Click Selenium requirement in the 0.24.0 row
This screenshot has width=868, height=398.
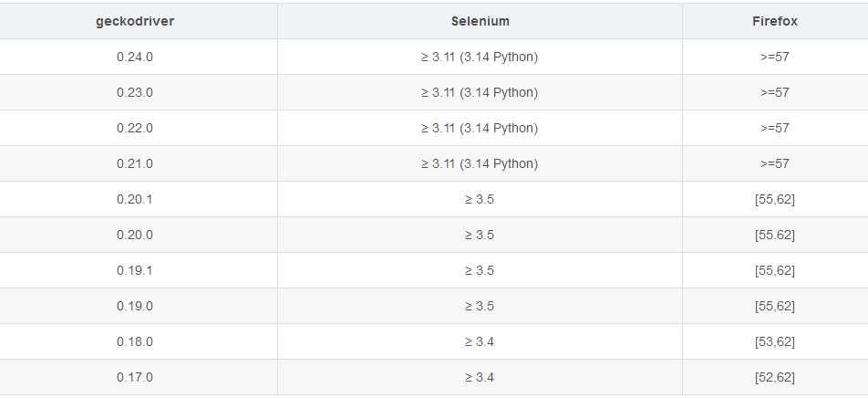(x=480, y=57)
